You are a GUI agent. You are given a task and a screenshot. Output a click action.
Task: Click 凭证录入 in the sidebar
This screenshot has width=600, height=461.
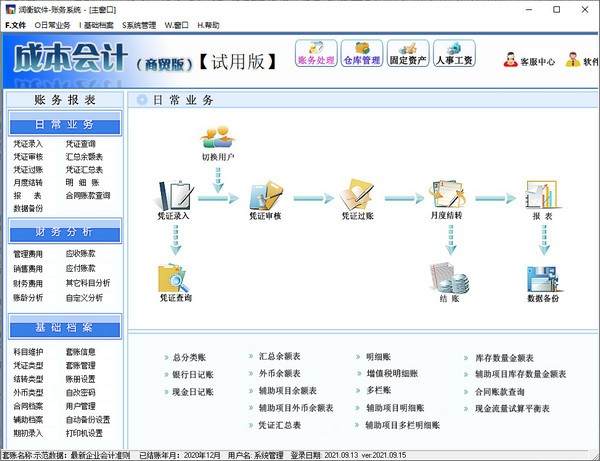28,144
